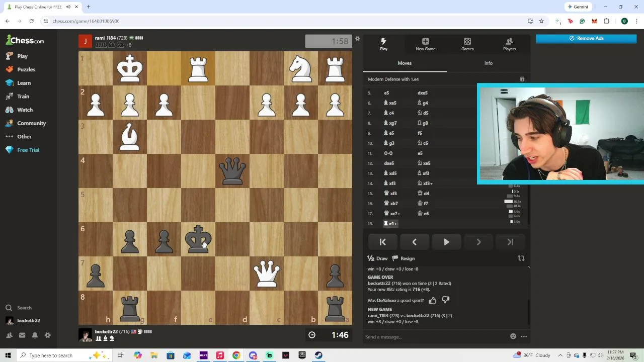
Task: Open the notifications bell icon
Action: pyautogui.click(x=35, y=335)
